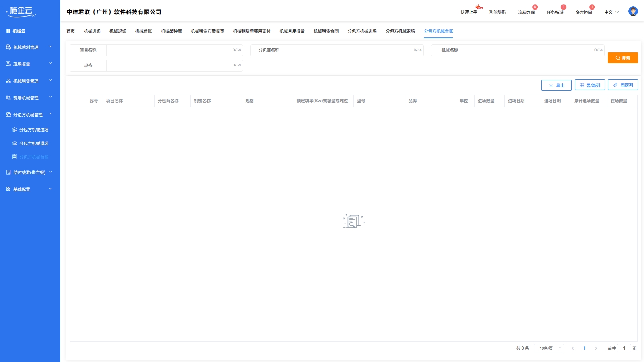Click the 导出 export button
This screenshot has width=644, height=362.
coord(556,85)
